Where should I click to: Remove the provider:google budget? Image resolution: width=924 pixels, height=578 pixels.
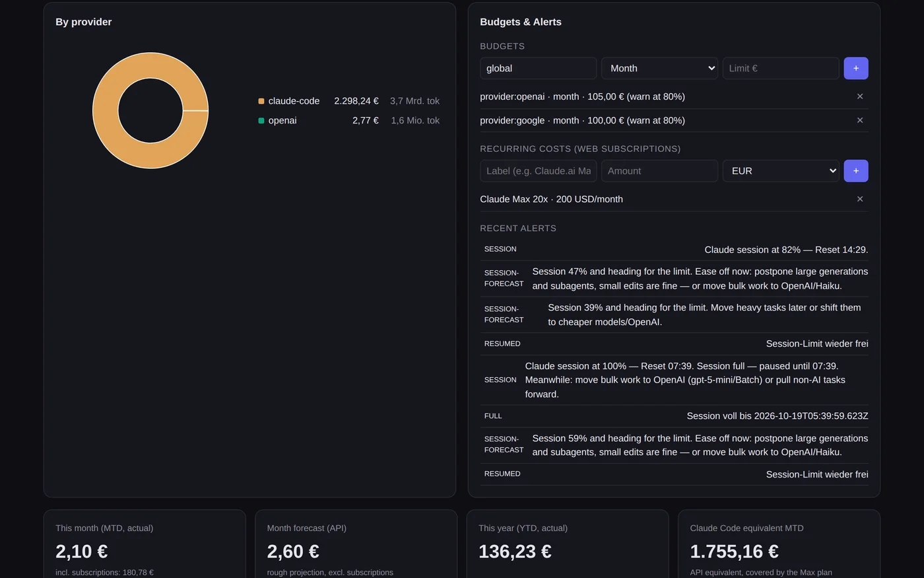(x=859, y=120)
